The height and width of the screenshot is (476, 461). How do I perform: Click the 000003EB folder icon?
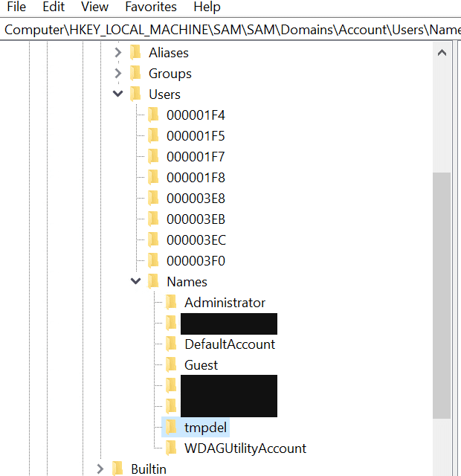(x=153, y=219)
